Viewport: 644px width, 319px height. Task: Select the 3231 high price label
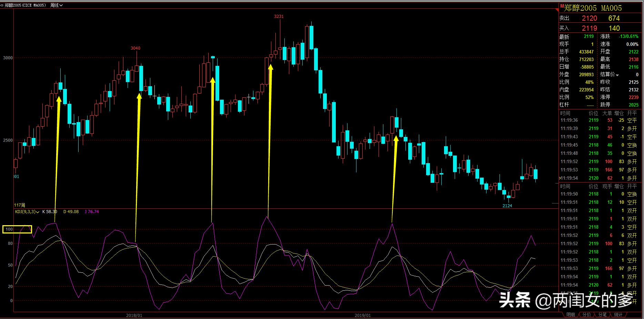[x=279, y=16]
